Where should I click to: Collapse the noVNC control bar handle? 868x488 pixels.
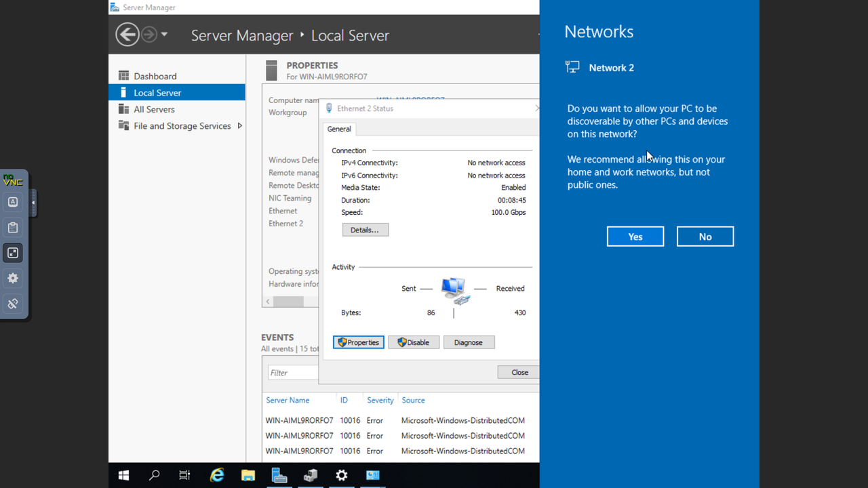(33, 203)
